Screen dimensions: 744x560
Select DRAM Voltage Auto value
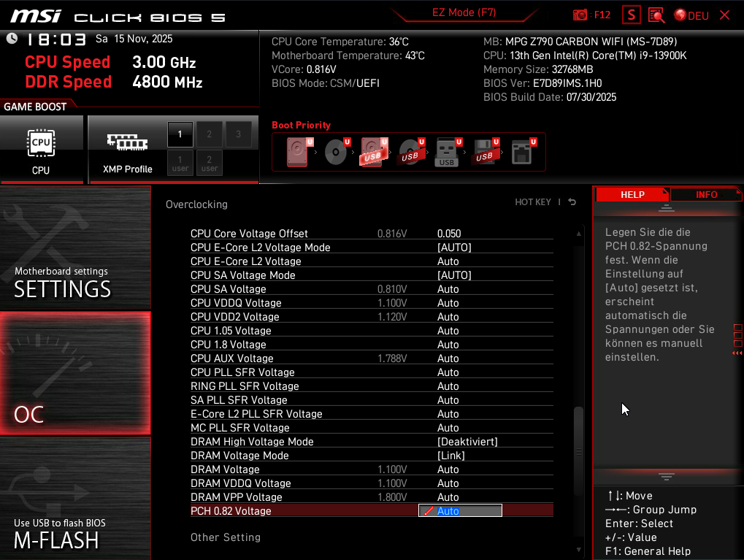tap(448, 469)
